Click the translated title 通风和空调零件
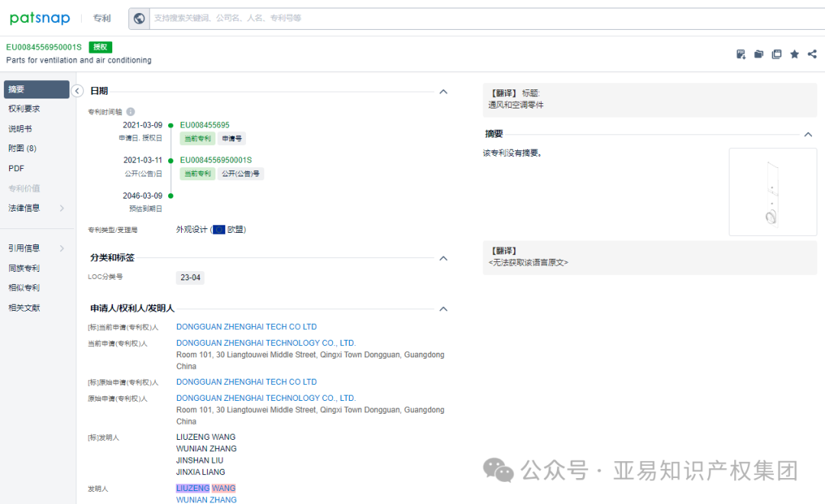 (516, 105)
